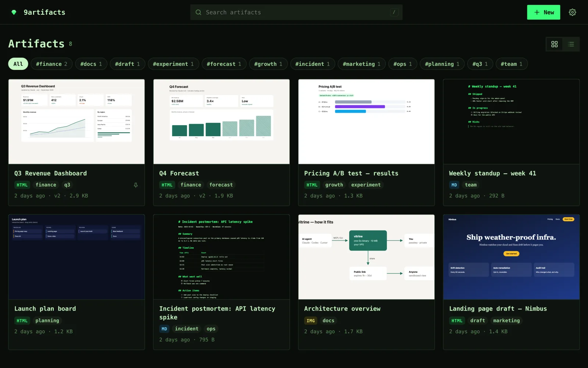Open the Architecture overview diagram thumbnail

366,257
